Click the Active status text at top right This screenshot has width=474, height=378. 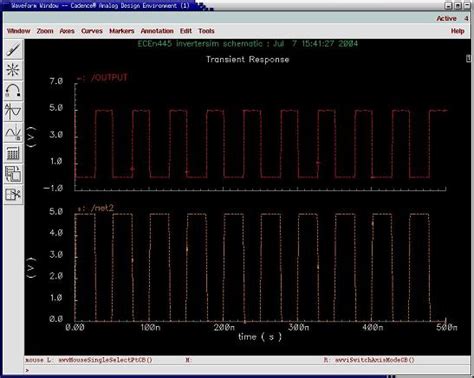click(447, 19)
